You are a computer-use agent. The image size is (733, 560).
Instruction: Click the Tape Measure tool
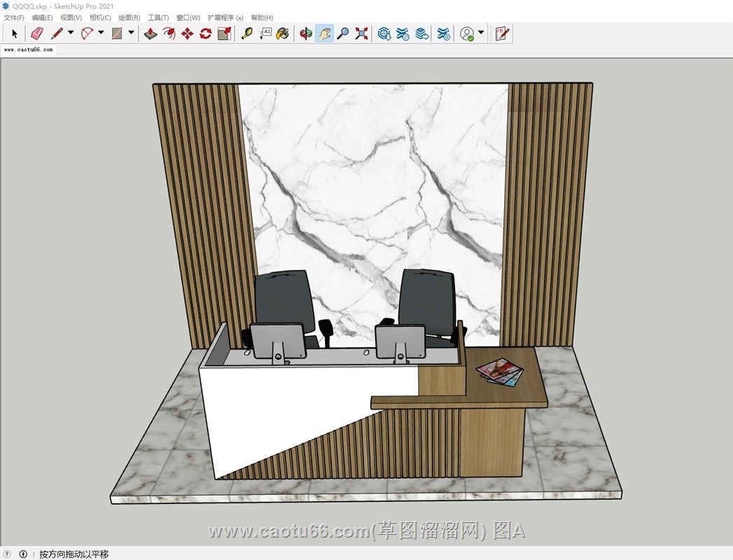click(x=246, y=33)
